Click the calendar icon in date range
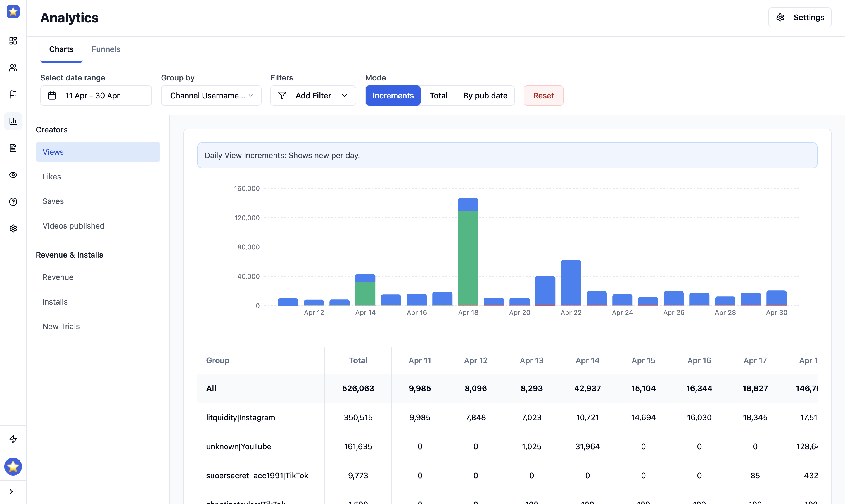 tap(52, 96)
